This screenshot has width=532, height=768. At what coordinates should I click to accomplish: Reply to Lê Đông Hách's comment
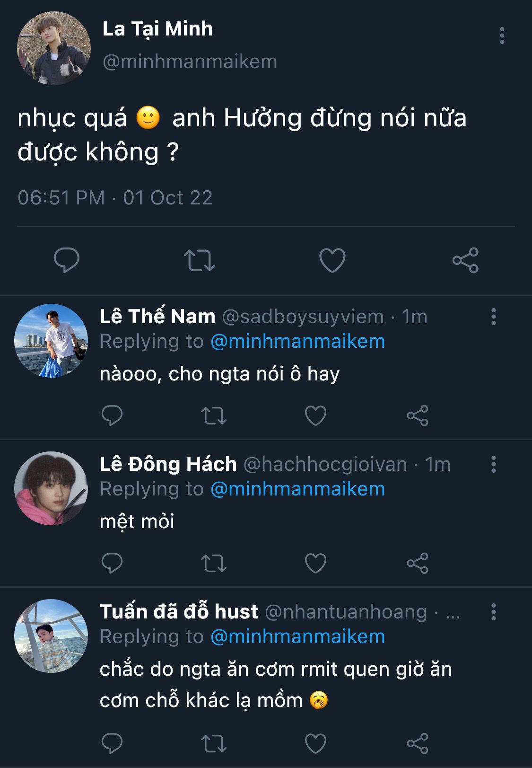(x=112, y=563)
